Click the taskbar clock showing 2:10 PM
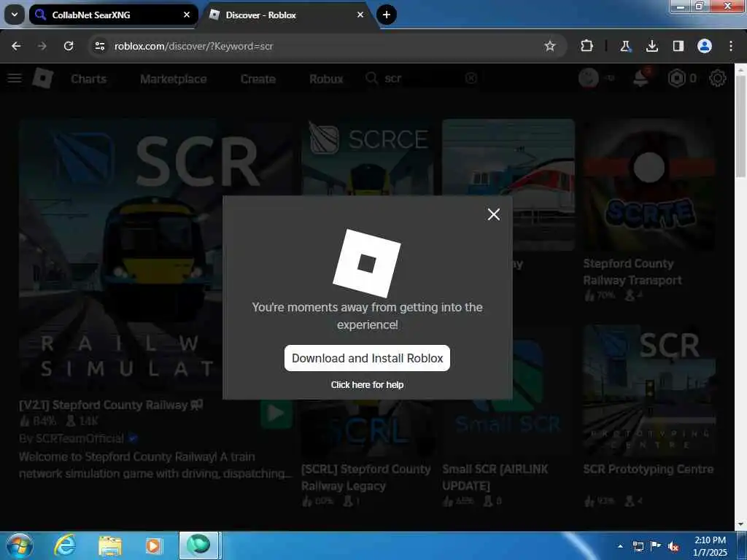 (710, 546)
